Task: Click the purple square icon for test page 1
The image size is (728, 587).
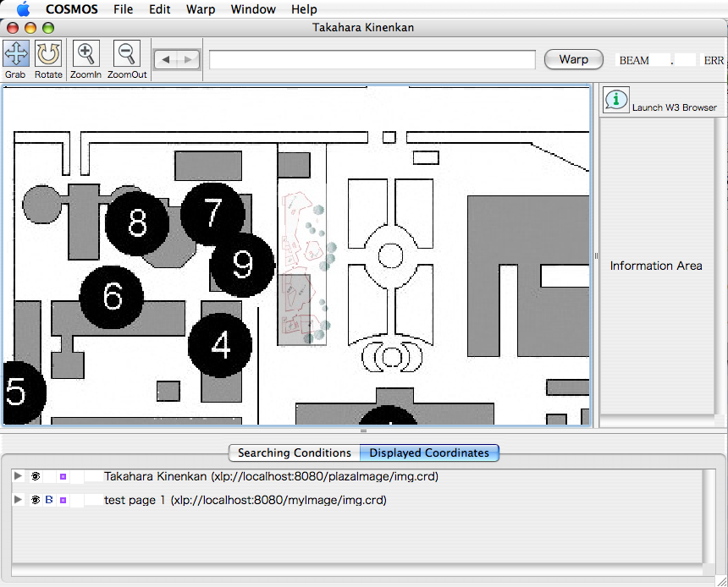Action: [x=63, y=500]
